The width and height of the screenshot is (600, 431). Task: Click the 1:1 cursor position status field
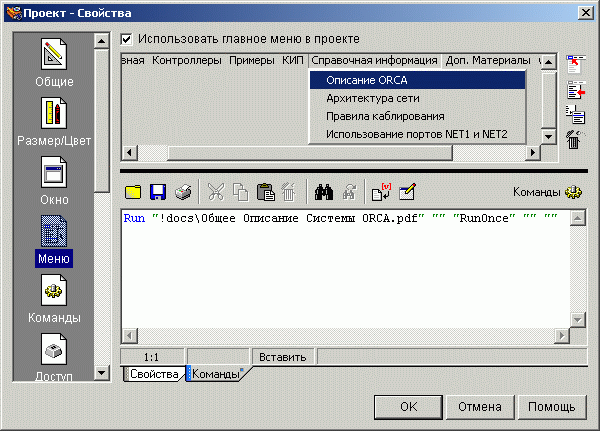point(152,357)
